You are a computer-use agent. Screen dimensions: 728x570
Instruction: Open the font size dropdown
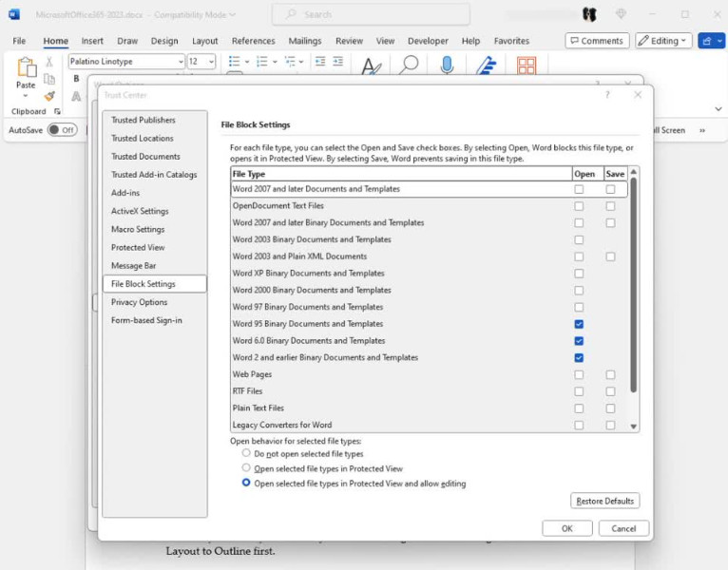point(211,61)
